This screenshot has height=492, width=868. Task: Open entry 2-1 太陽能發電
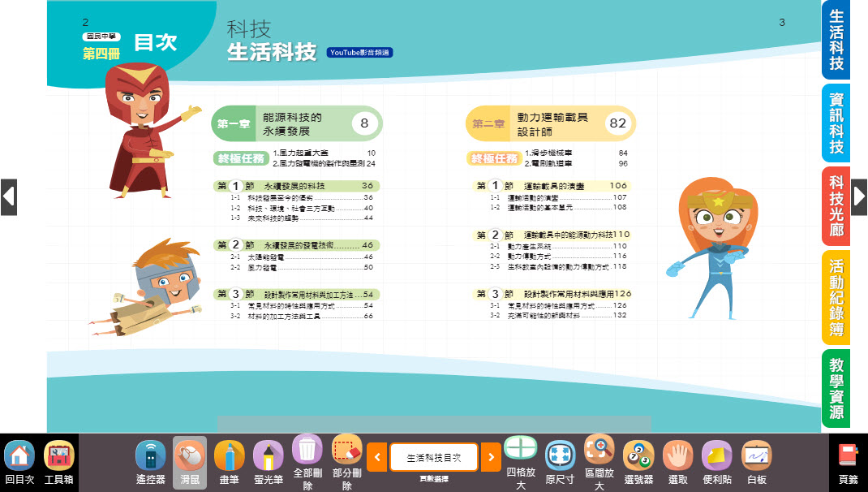click(x=302, y=257)
